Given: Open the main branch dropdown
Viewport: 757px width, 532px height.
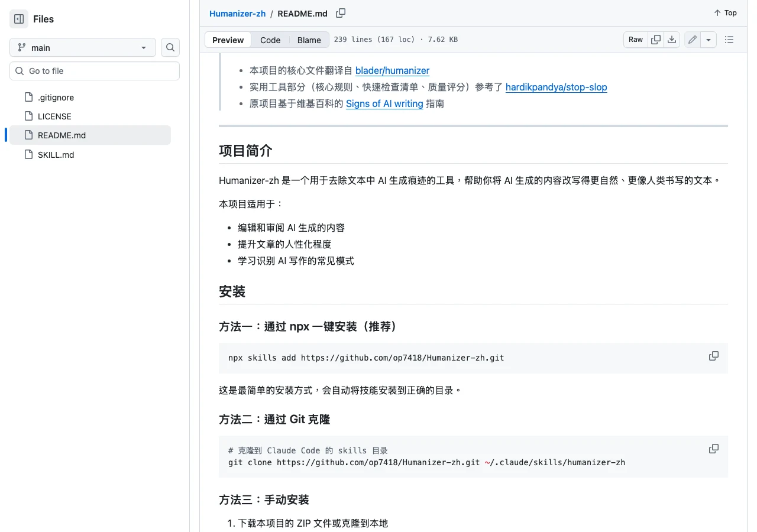Looking at the screenshot, I should [83, 47].
